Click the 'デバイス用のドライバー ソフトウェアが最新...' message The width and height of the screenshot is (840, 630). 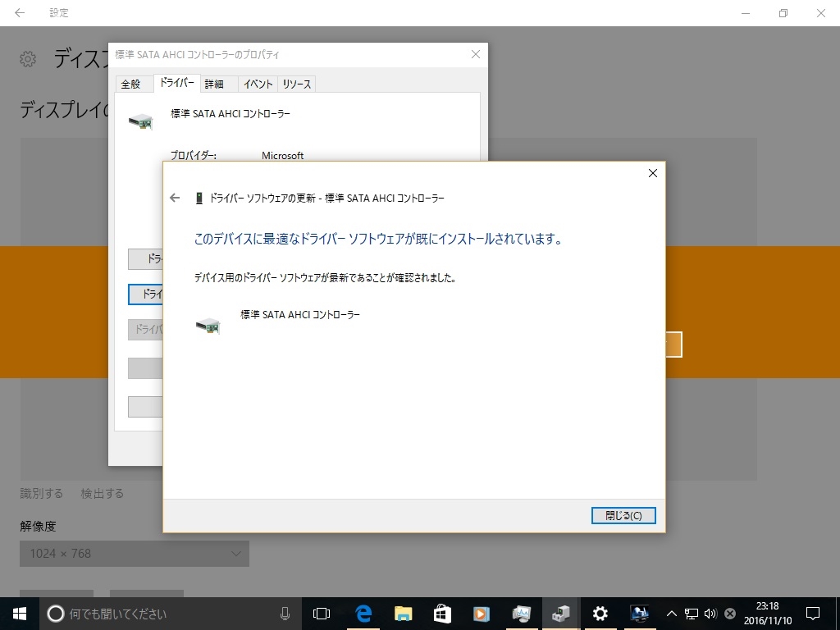[325, 277]
